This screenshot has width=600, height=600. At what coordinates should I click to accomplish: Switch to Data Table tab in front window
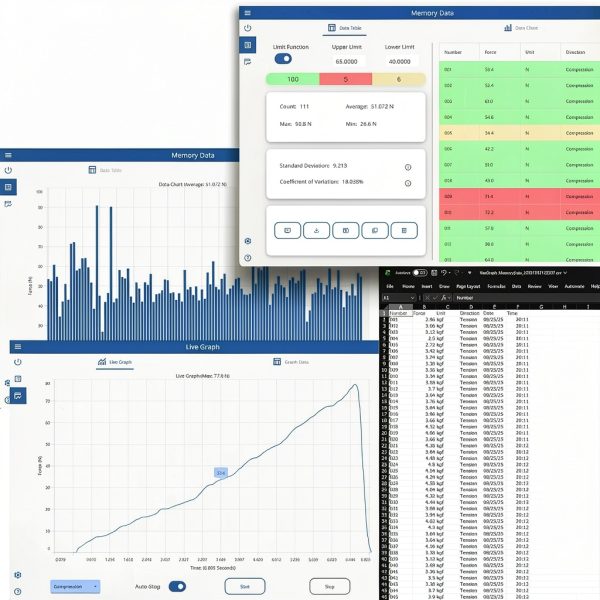tap(344, 28)
